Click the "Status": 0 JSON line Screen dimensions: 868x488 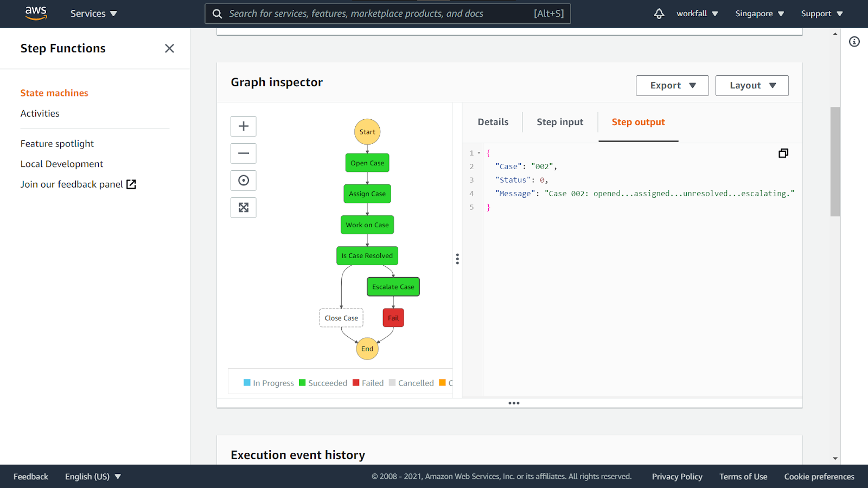point(522,180)
